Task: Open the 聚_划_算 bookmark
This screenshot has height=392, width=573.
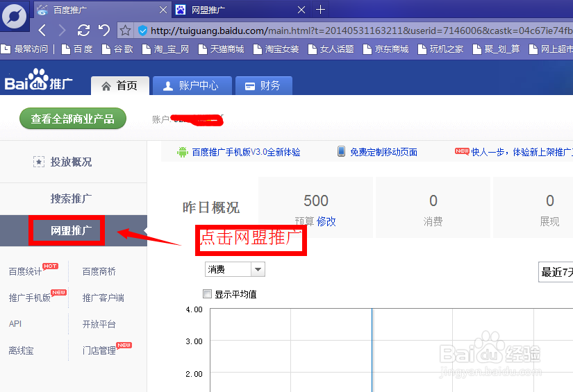Action: (x=496, y=49)
